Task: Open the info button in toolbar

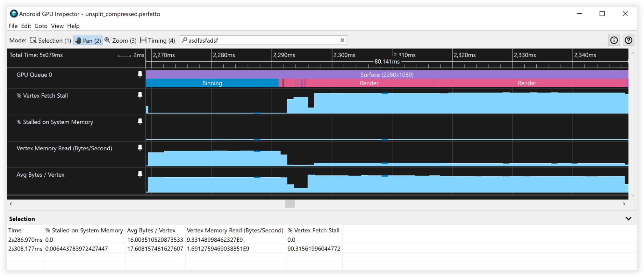Action: tap(614, 40)
